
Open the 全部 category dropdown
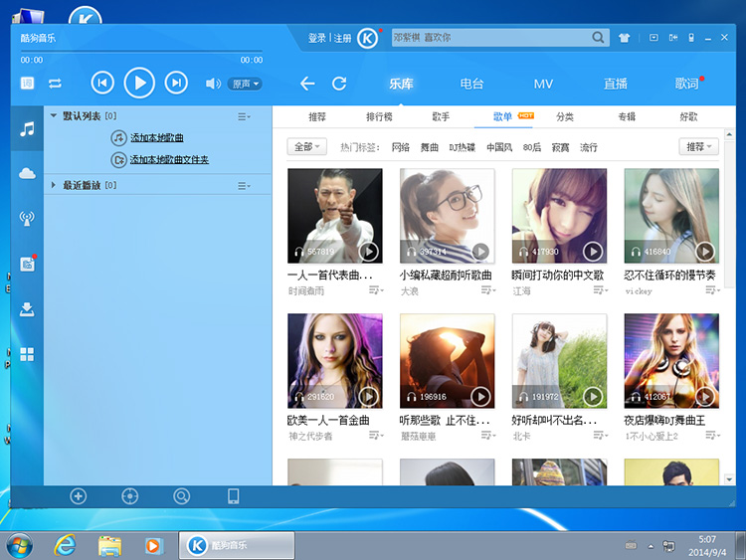[307, 146]
